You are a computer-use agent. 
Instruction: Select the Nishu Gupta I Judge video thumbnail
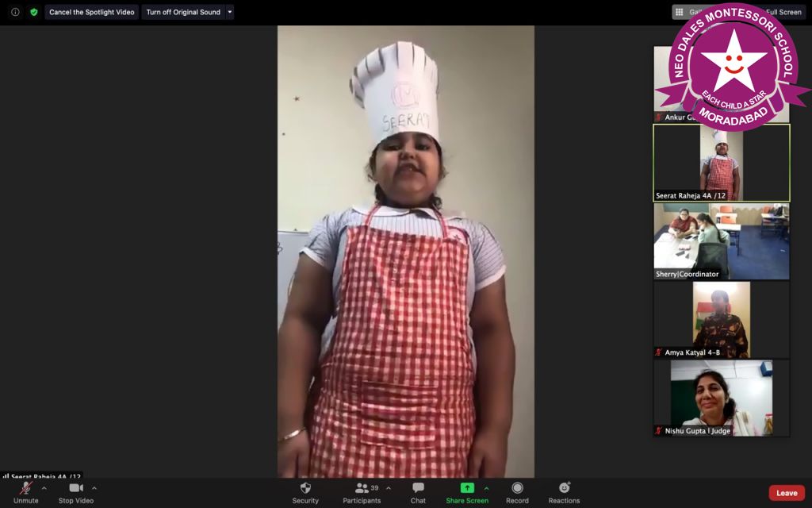(722, 398)
